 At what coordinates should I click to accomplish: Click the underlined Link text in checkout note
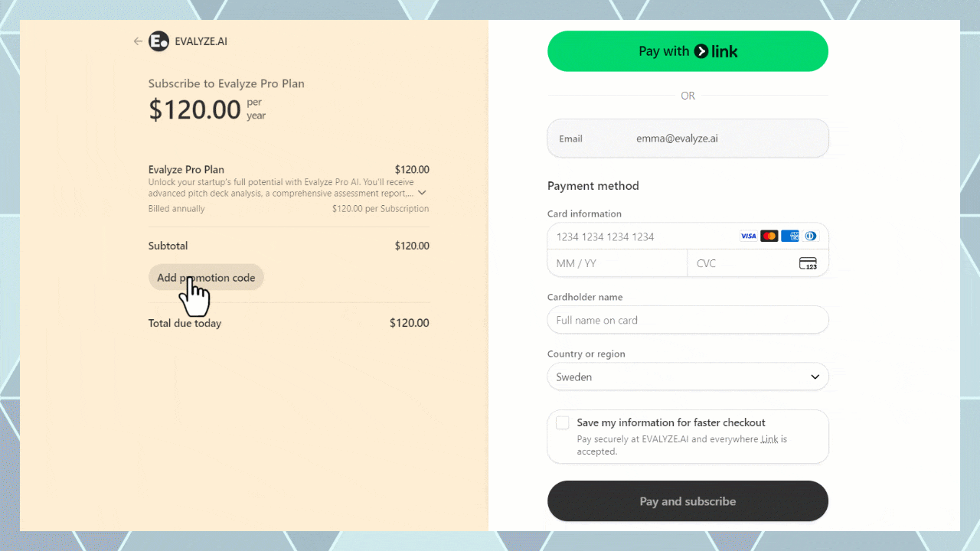pos(769,439)
